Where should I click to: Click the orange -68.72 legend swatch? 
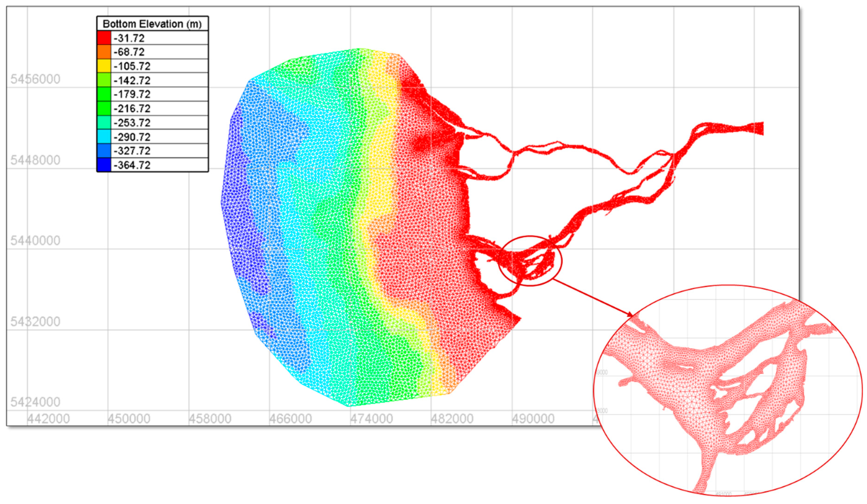[x=104, y=52]
